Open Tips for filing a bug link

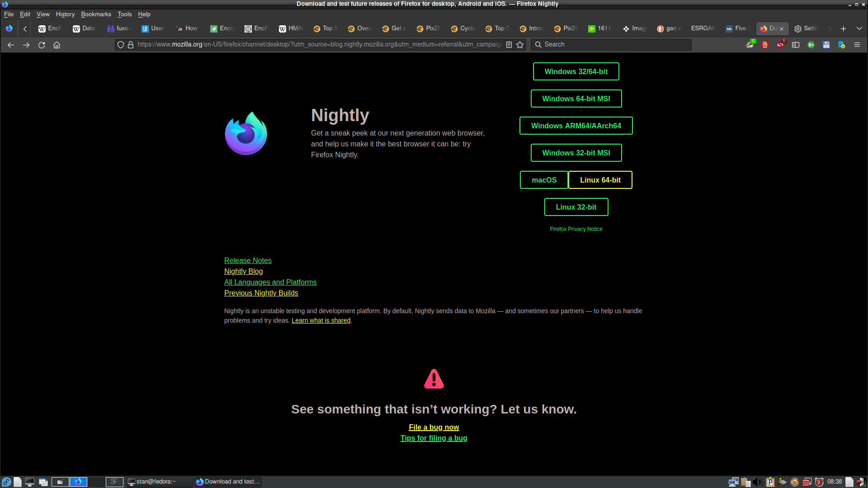coord(434,438)
